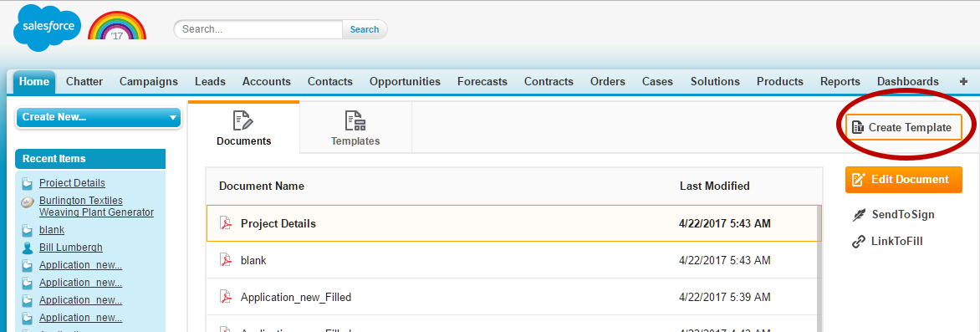980x332 pixels.
Task: Open the Products tab
Action: pos(780,81)
